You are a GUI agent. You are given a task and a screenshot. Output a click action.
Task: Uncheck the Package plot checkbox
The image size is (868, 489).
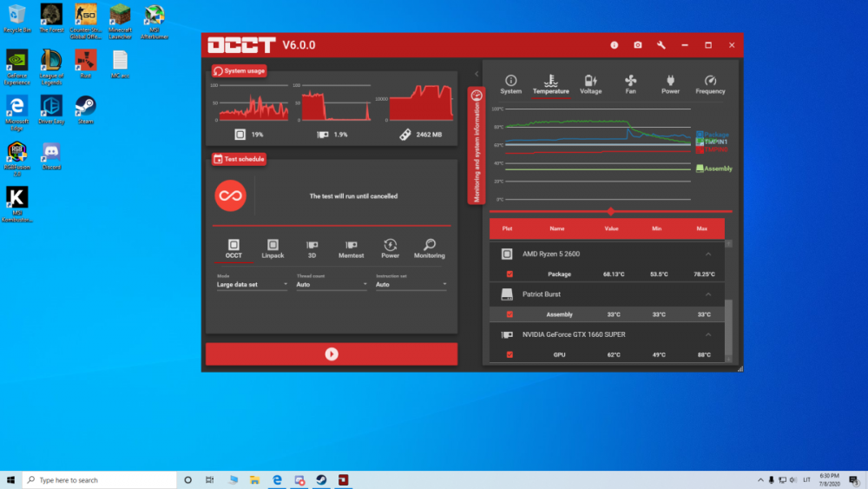click(x=510, y=274)
